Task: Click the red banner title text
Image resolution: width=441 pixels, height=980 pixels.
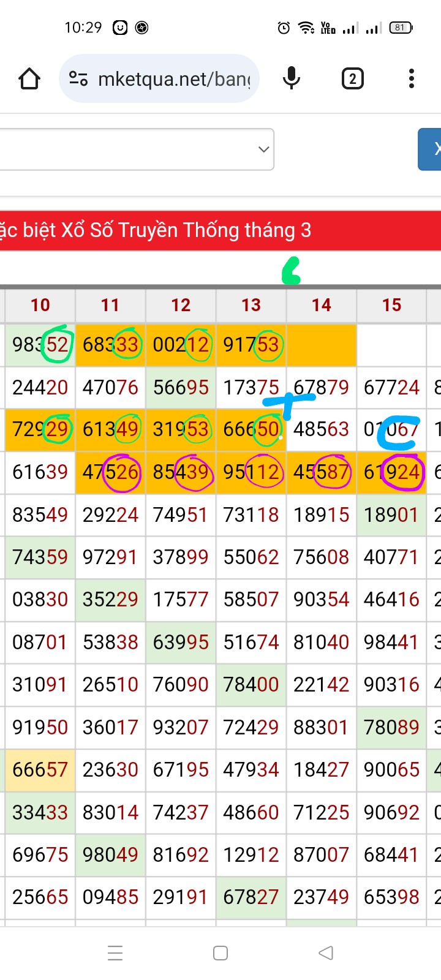Action: 156,230
